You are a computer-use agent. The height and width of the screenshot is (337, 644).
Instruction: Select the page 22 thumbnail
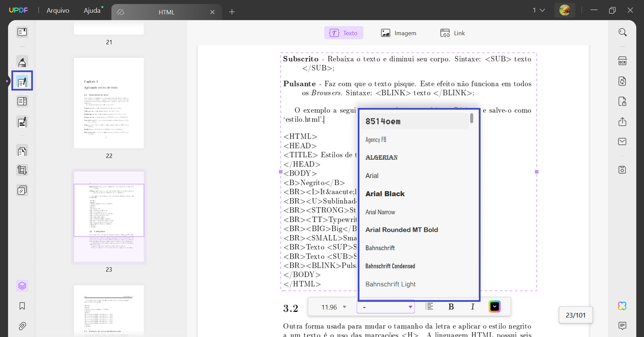click(x=108, y=103)
